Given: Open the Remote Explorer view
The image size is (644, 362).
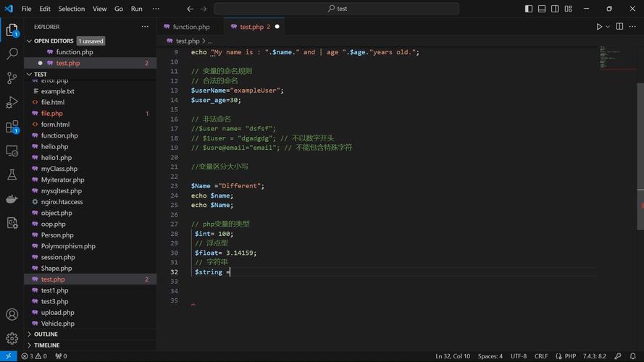Looking at the screenshot, I should tap(12, 151).
